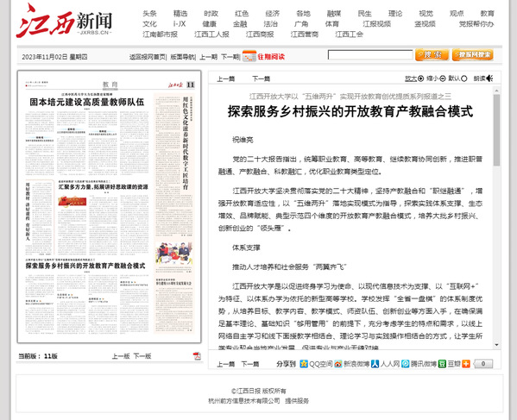Click the footer text ©江西日报 版权所有

259,391
